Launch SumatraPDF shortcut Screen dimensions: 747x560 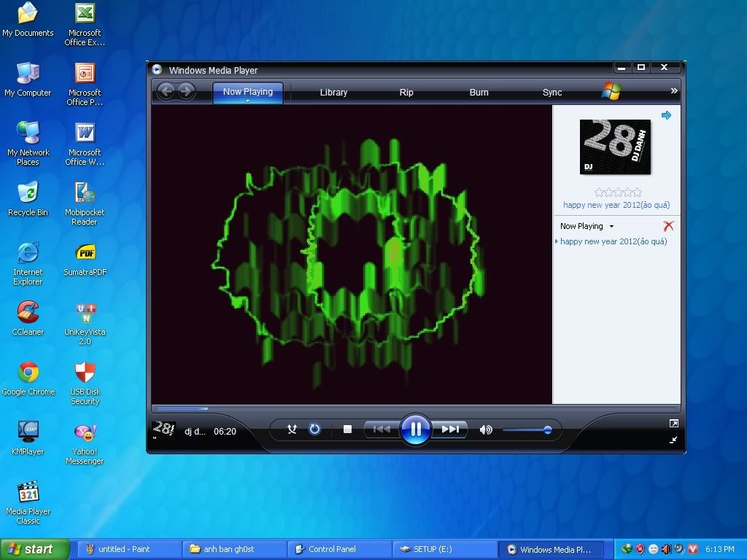(x=85, y=259)
